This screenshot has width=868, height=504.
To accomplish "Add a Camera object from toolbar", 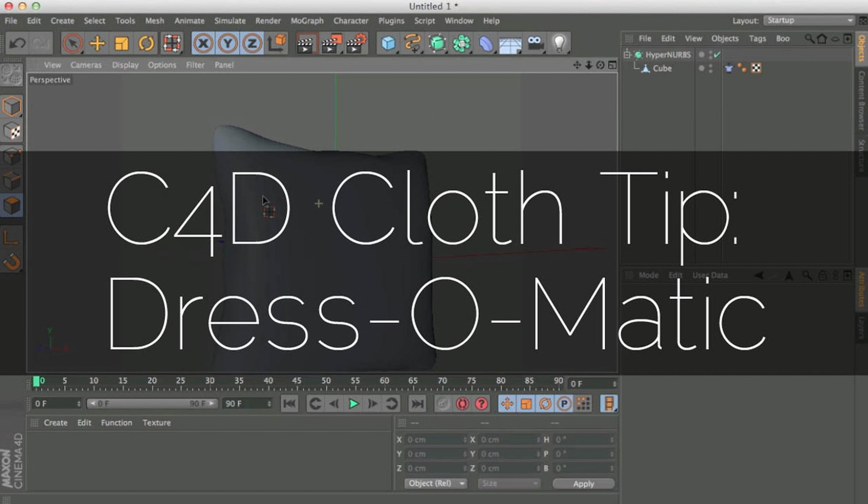I will (x=535, y=43).
